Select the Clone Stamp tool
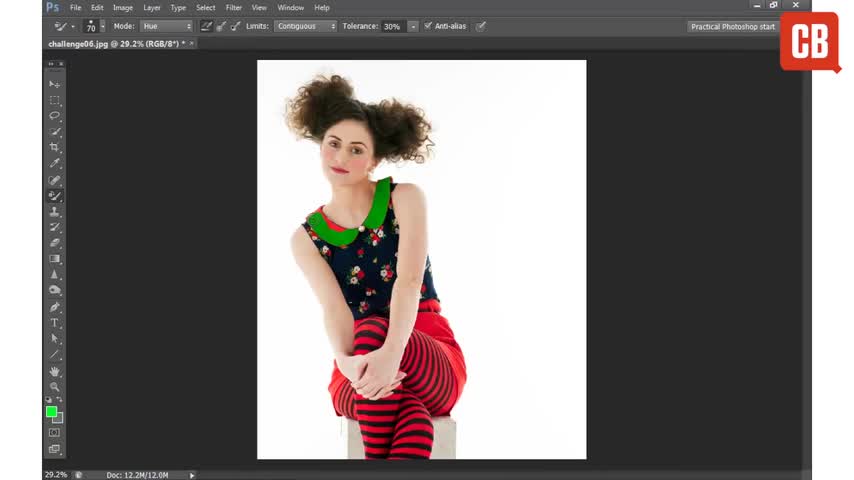The image size is (854, 480). (55, 211)
